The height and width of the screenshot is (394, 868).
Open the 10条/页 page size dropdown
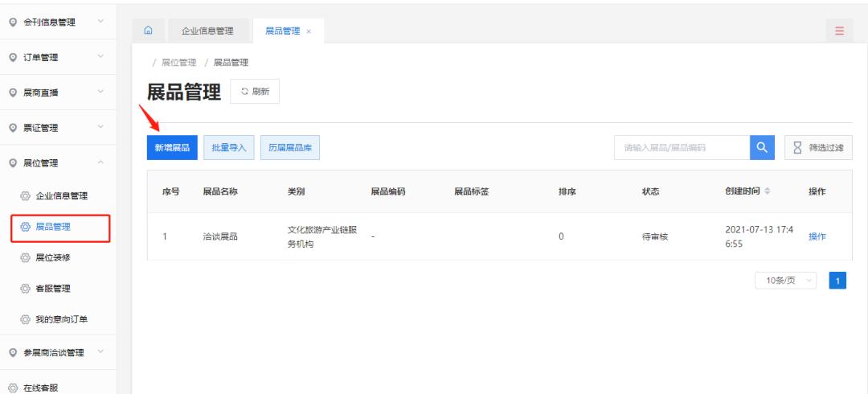786,282
